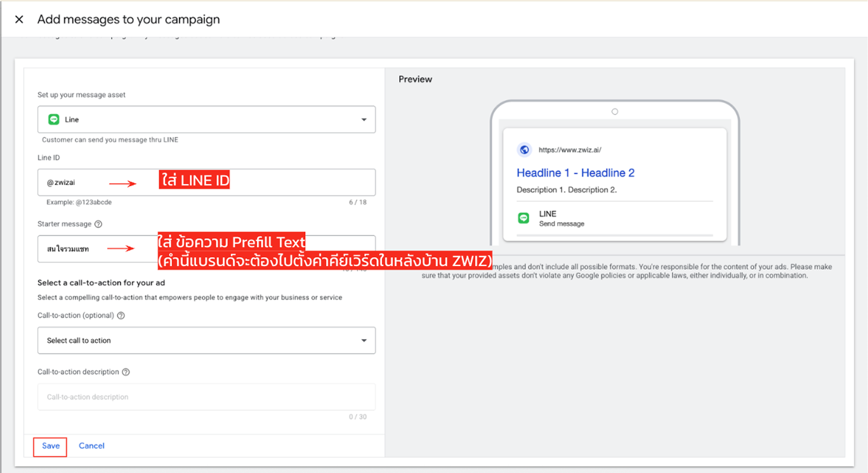Click the 'Example: @123abcde' hint text
Screen dimensions: 868x473
[x=79, y=203]
